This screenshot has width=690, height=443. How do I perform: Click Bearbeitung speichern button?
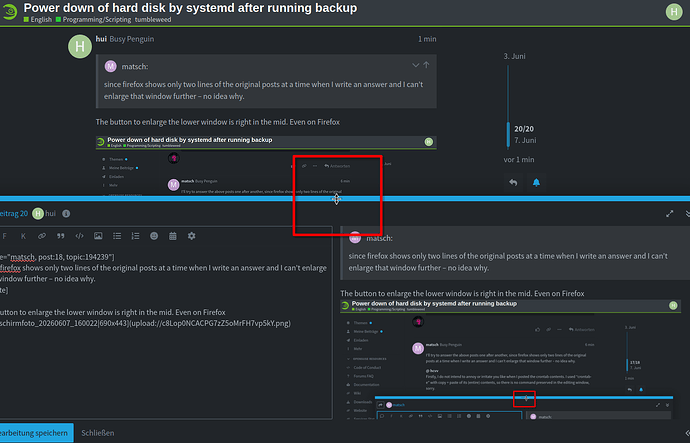pyautogui.click(x=36, y=433)
